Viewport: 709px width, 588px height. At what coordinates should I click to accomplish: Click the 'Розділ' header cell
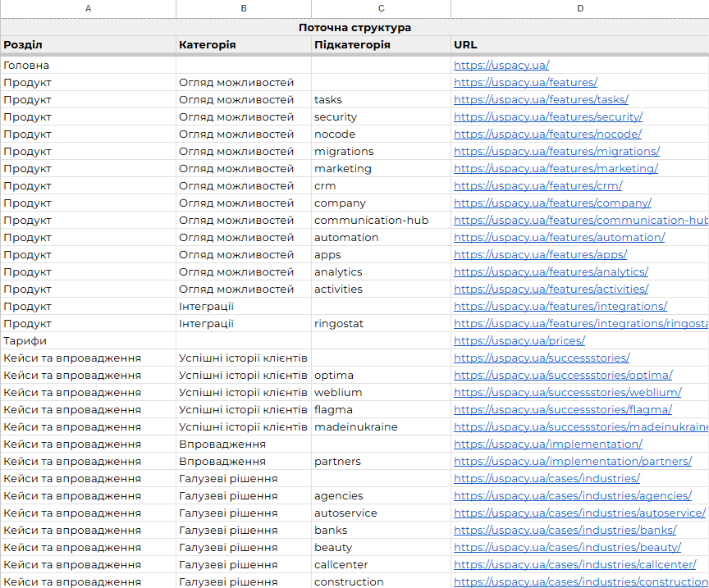(88, 45)
